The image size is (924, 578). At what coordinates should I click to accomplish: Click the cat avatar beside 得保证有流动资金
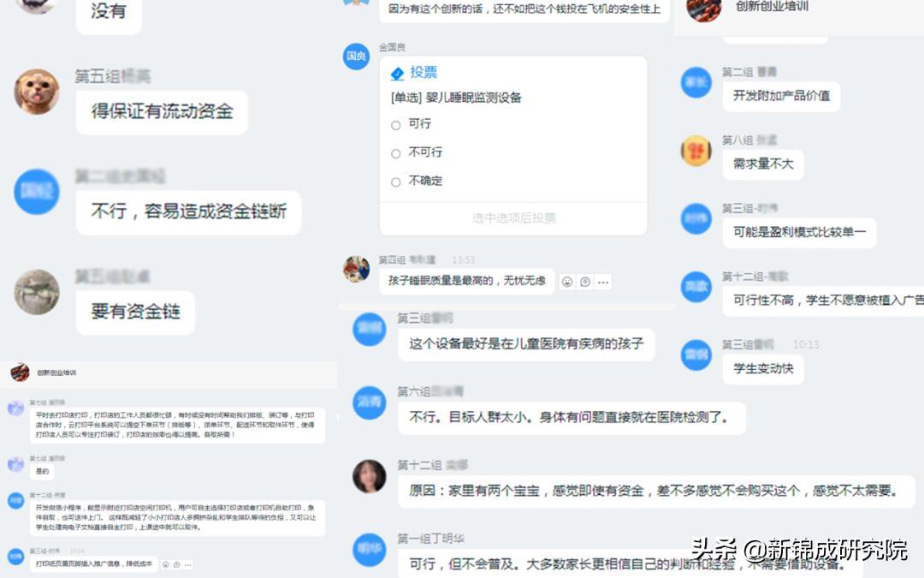[37, 92]
